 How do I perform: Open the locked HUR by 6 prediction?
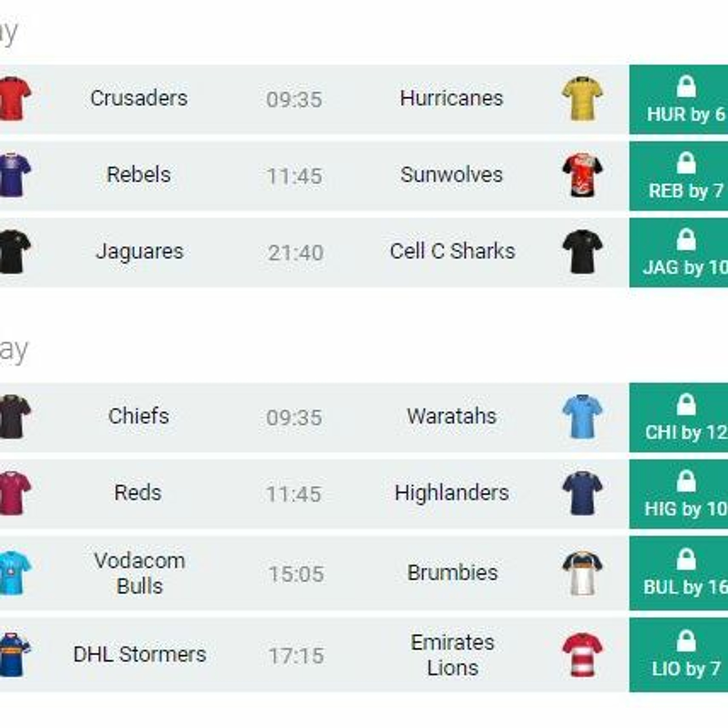pos(682,99)
